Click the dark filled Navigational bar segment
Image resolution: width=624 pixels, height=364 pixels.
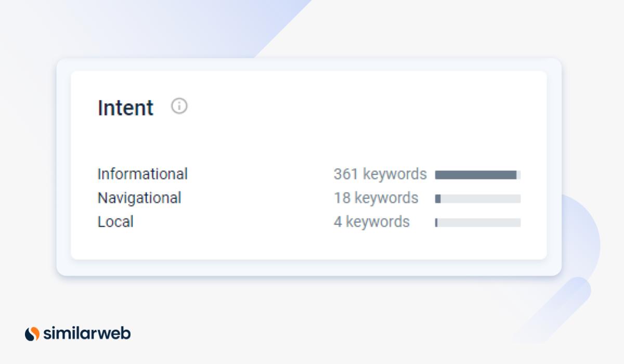coord(438,199)
